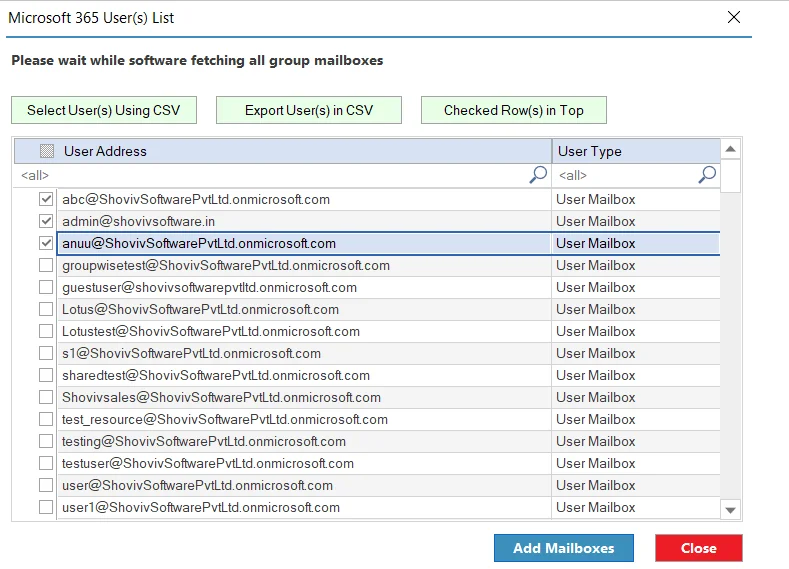The height and width of the screenshot is (569, 789).
Task: Select groupwisetest@ShovivSoftwarePvtLtd.onmicrosoft.com address text
Action: click(226, 265)
